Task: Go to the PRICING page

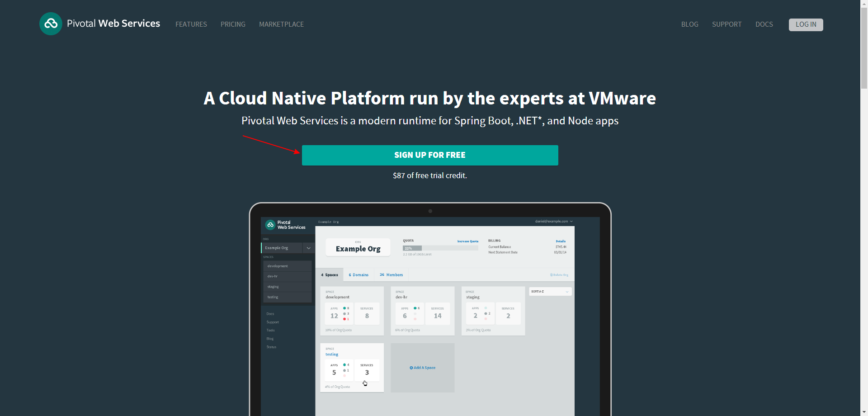Action: (x=233, y=24)
